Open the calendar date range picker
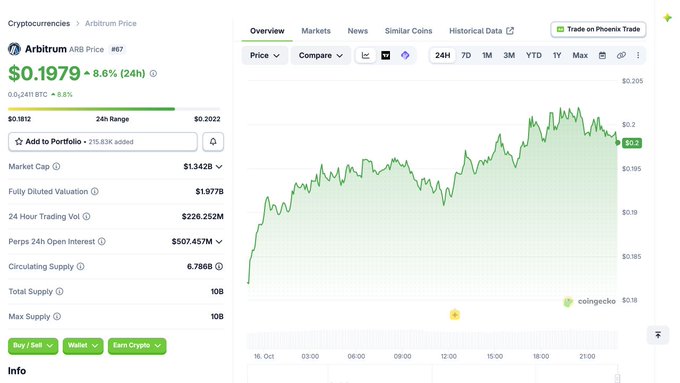The height and width of the screenshot is (383, 680). click(x=602, y=56)
